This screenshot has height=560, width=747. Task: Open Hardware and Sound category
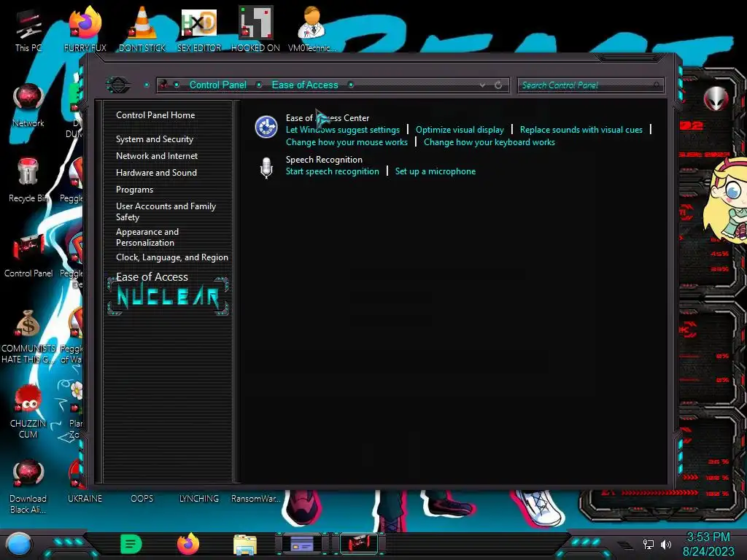coord(156,172)
